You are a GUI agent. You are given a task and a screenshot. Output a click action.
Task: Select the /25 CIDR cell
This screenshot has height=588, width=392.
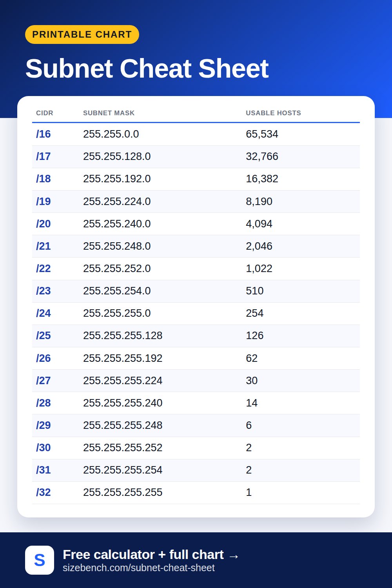click(x=44, y=336)
